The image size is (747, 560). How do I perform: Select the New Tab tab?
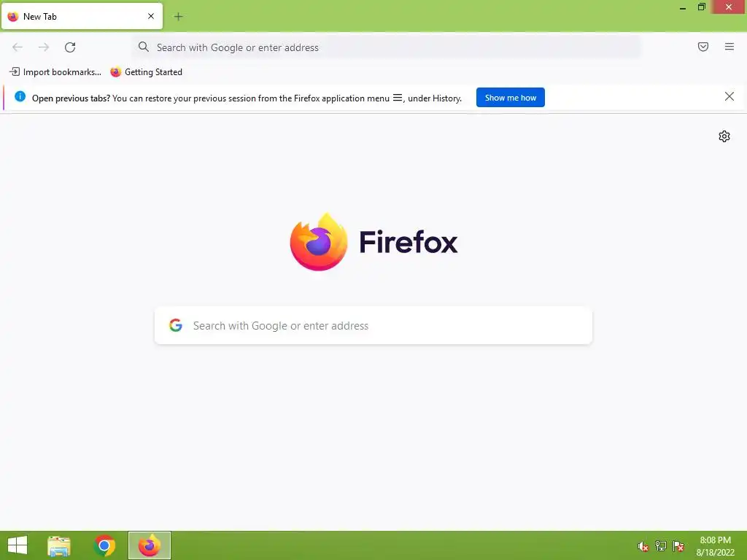pyautogui.click(x=82, y=16)
